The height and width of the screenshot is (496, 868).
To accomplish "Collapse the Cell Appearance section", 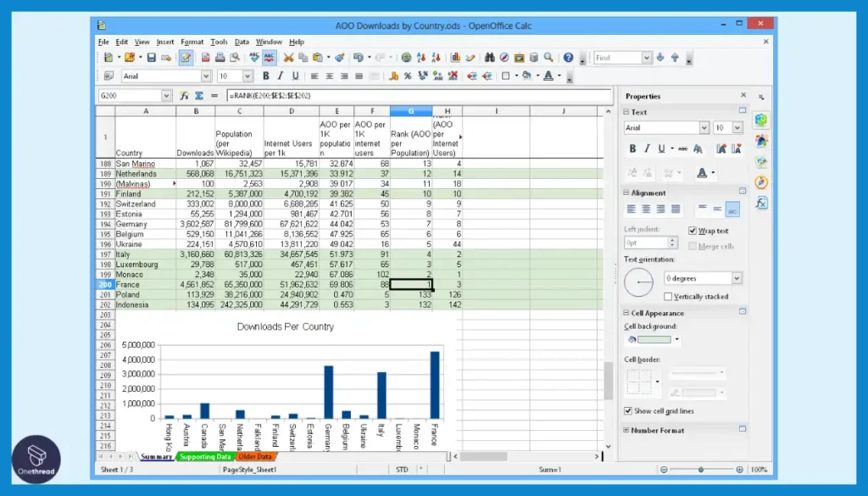I will (626, 313).
